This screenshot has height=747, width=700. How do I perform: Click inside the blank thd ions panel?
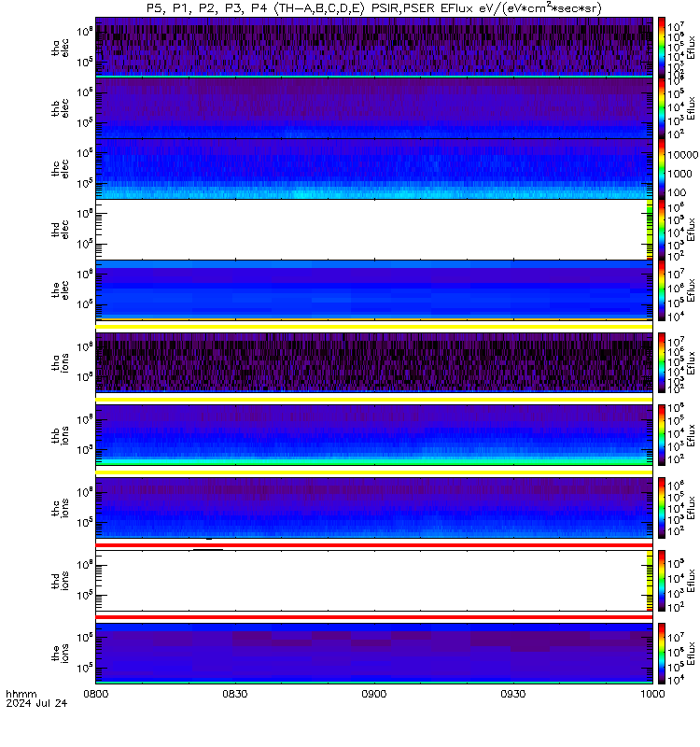[x=374, y=581]
